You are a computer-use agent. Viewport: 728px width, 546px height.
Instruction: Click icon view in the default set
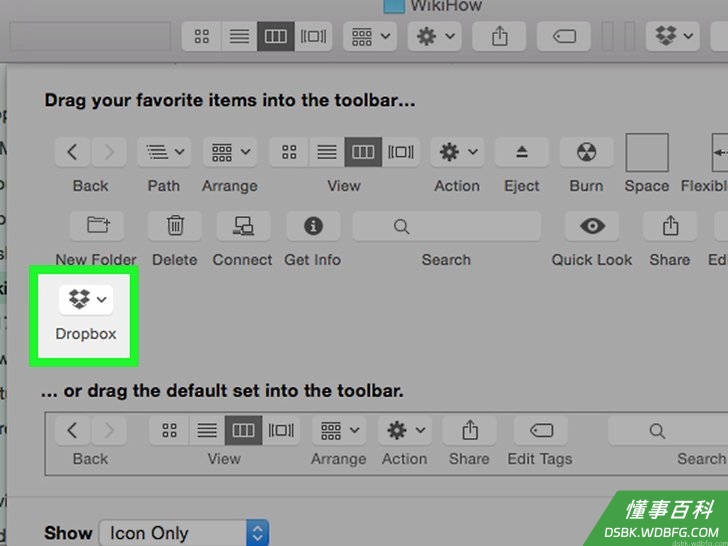coord(169,430)
